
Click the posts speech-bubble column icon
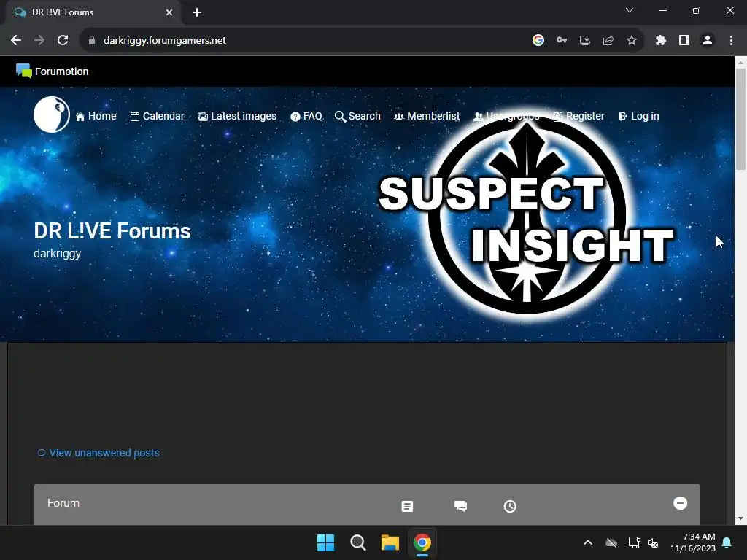[461, 506]
